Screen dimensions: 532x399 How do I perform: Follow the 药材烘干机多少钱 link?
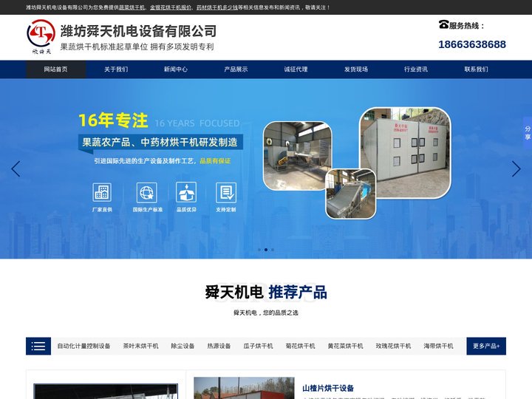click(x=217, y=7)
